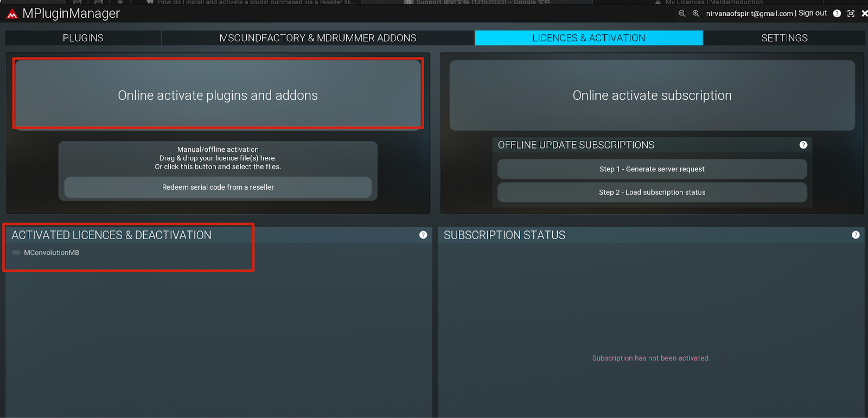
Task: Click the nirvanaofspirit@gmail.com account email
Action: click(749, 14)
